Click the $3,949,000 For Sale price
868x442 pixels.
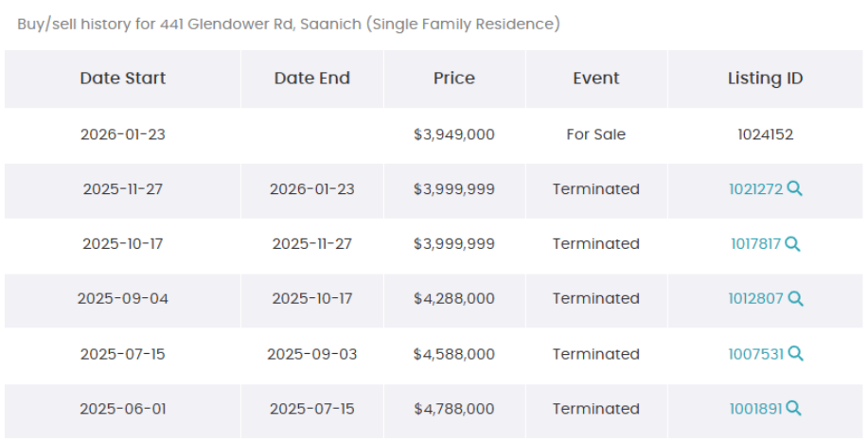click(x=454, y=134)
